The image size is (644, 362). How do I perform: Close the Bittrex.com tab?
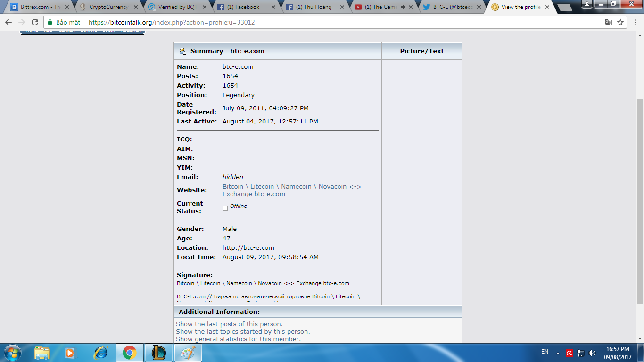pos(67,7)
